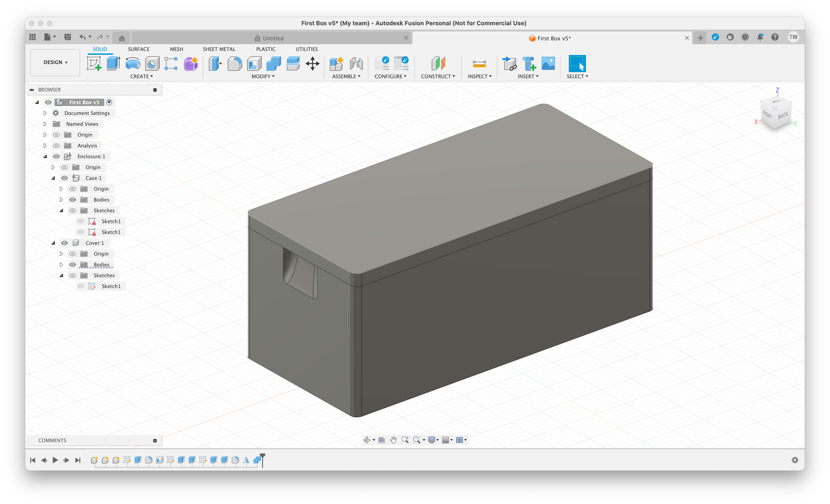Select the Combine tool
Image resolution: width=830 pixels, height=504 pixels.
(x=274, y=63)
